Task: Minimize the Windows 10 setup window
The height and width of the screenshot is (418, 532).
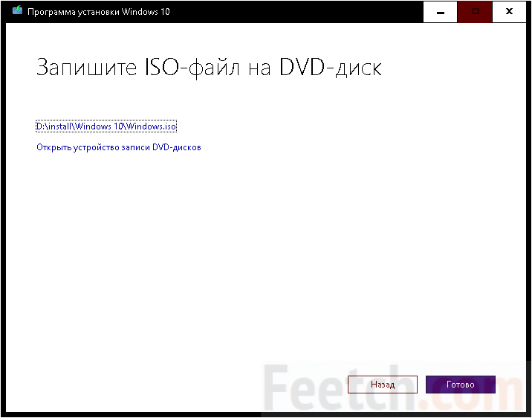Action: click(x=441, y=12)
